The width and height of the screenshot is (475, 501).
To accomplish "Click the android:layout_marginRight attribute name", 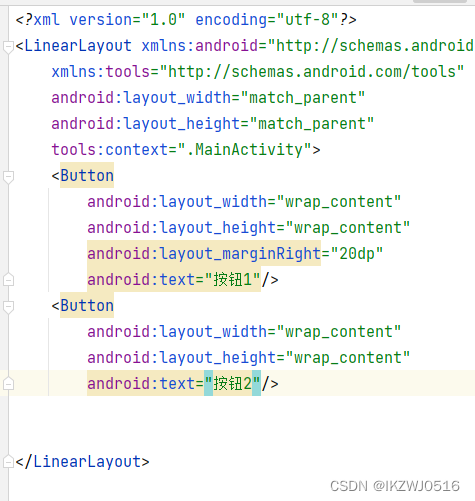I will coord(204,253).
